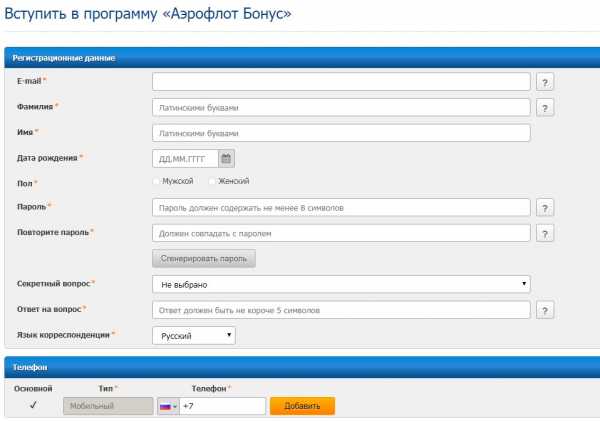Image resolution: width=600 pixels, height=422 pixels.
Task: Focus the Фамилия text field
Action: (x=340, y=108)
